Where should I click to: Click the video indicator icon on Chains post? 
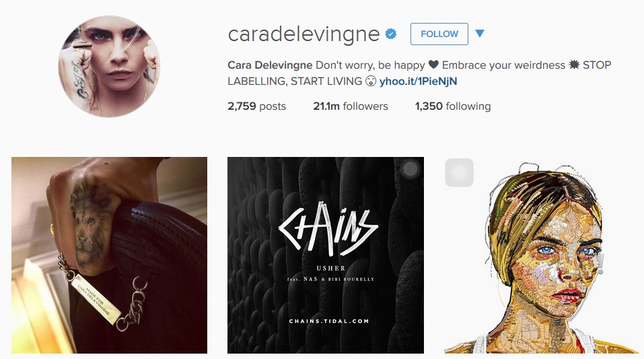coord(410,169)
